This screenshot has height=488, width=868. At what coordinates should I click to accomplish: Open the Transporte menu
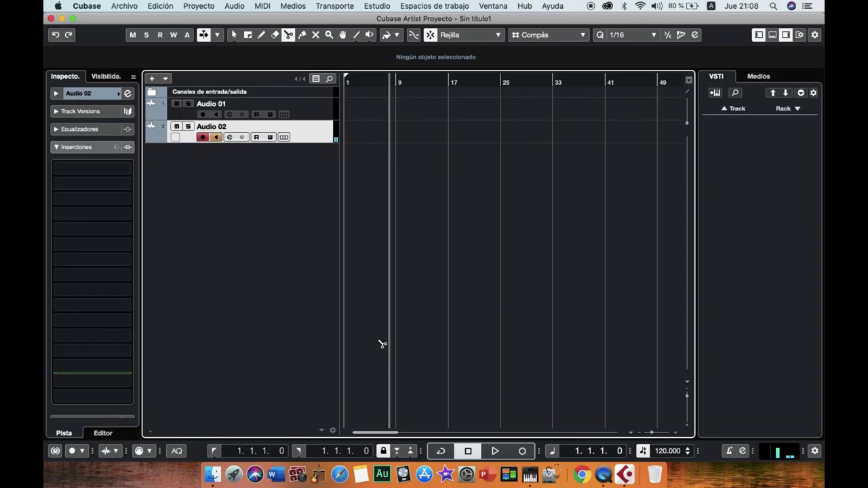pos(335,6)
